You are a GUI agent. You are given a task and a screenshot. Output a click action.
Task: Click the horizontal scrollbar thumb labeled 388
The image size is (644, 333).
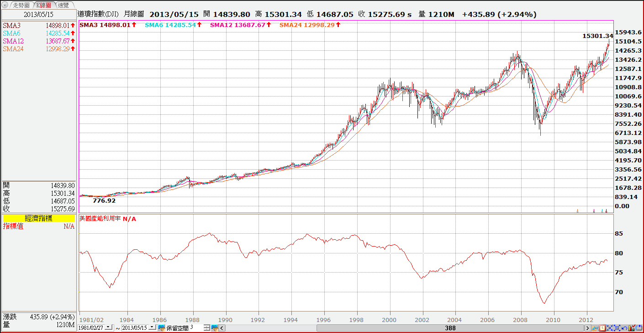450,328
